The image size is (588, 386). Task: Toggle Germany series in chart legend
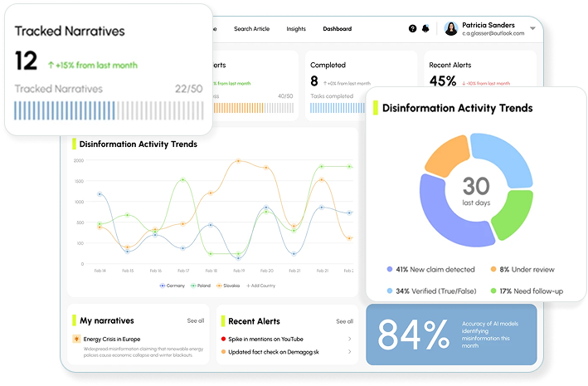[x=173, y=285]
